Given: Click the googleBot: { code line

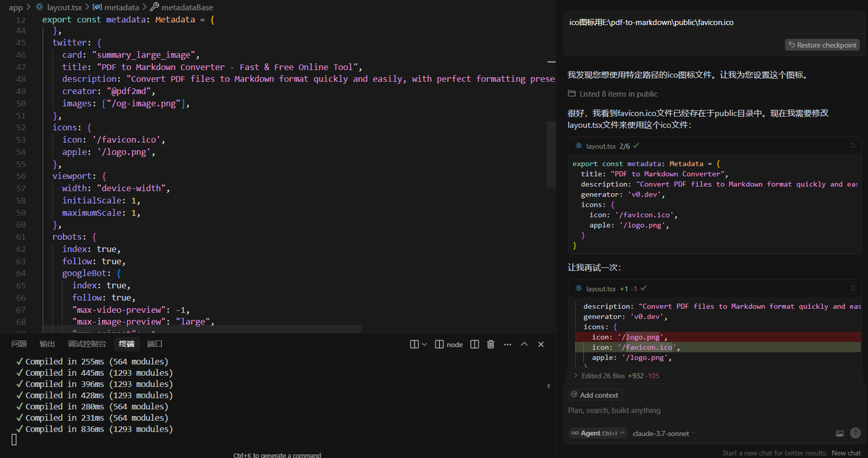Looking at the screenshot, I should coord(92,273).
